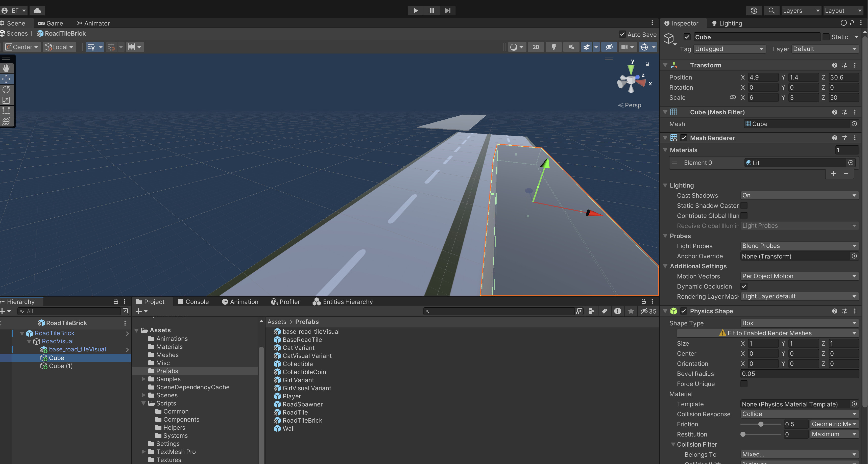Viewport: 868px width, 464px height.
Task: Switch to the Console tab
Action: coord(197,301)
